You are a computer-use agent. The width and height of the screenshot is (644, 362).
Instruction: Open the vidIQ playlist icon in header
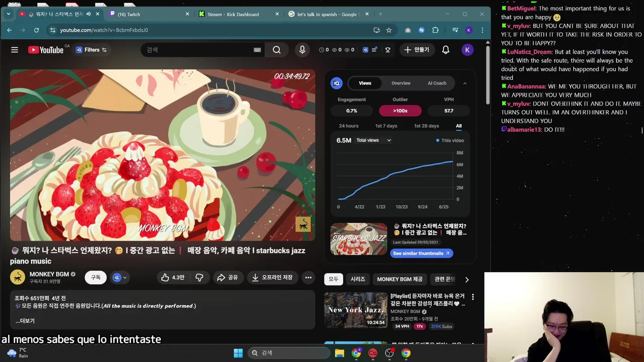click(374, 50)
